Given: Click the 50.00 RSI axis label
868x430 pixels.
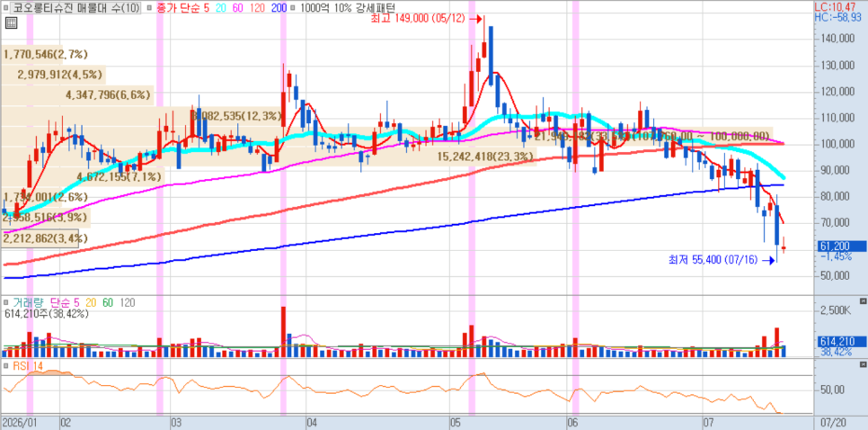Looking at the screenshot, I should point(832,390).
